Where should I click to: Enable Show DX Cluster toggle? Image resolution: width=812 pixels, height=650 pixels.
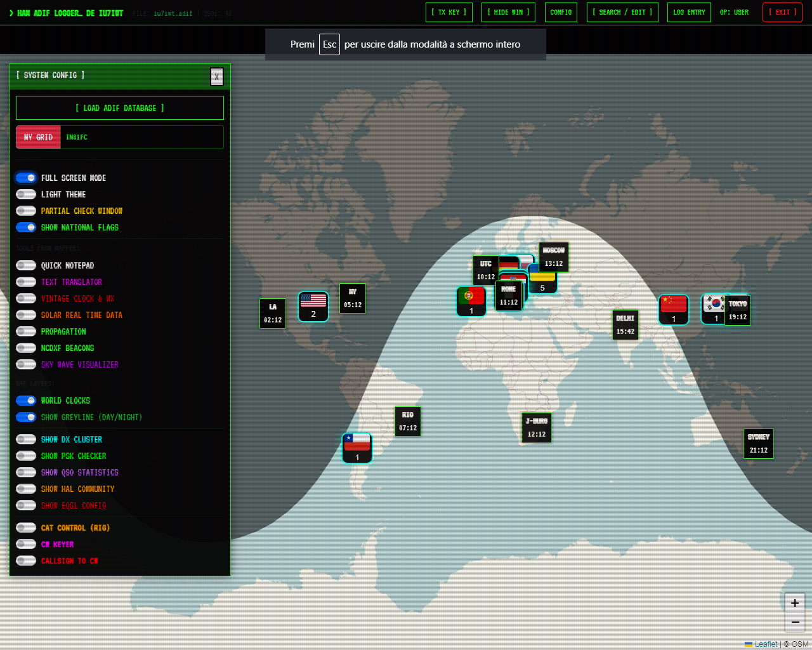[26, 439]
